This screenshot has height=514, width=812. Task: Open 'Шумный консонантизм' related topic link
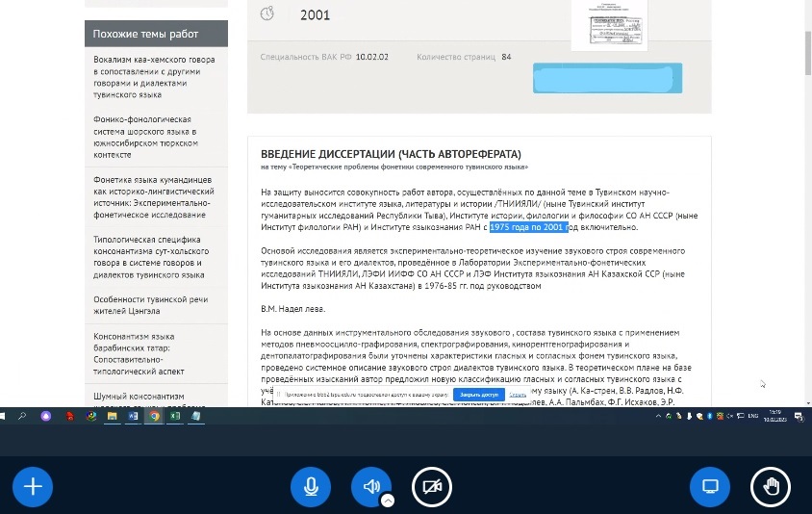pos(139,397)
